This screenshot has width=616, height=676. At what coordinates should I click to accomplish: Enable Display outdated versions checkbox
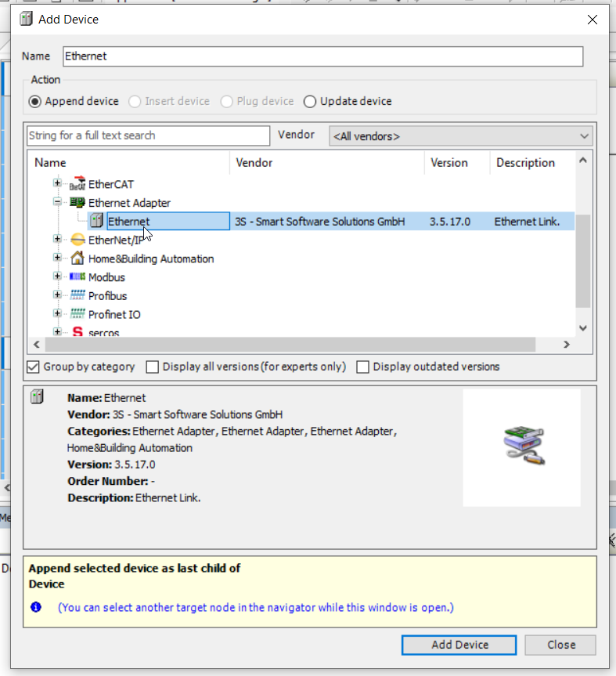coord(362,367)
